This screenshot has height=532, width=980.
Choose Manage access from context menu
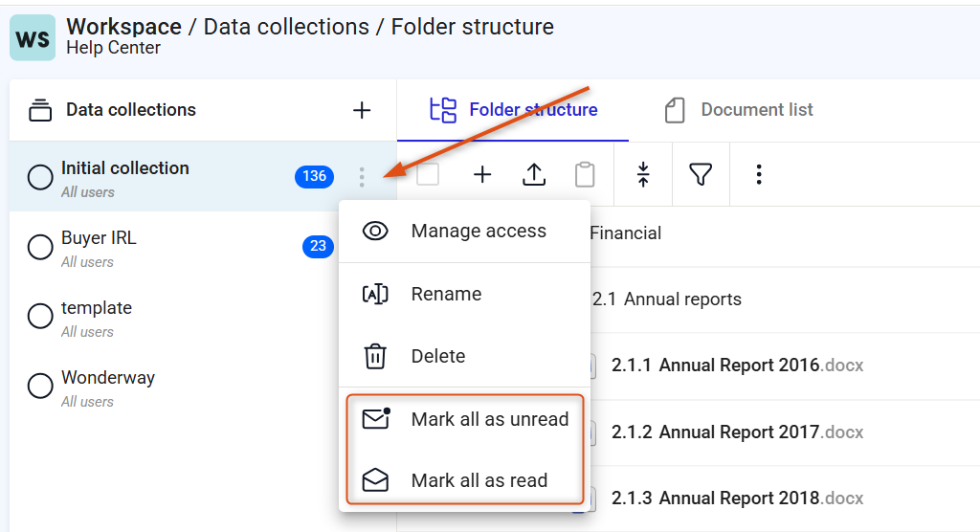464,232
